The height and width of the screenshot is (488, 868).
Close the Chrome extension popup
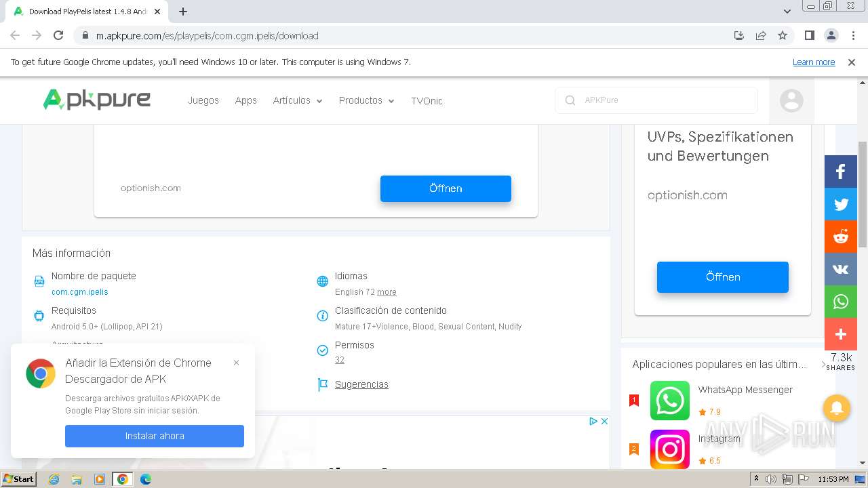coord(236,363)
